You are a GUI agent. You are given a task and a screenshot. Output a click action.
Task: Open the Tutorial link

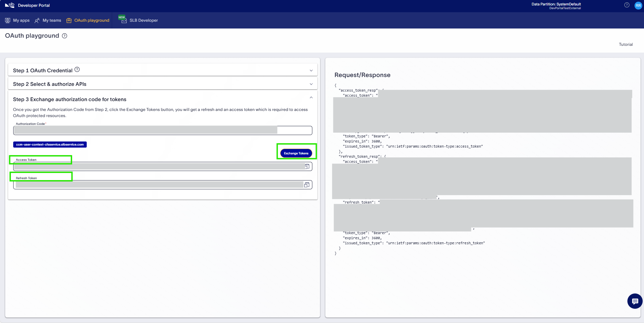[x=626, y=44]
